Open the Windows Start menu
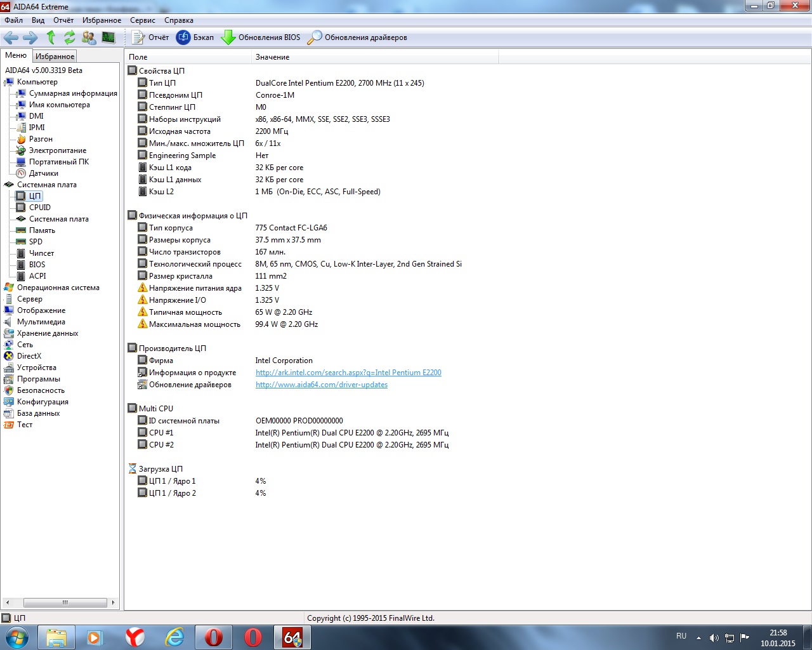812x650 pixels. 17,637
